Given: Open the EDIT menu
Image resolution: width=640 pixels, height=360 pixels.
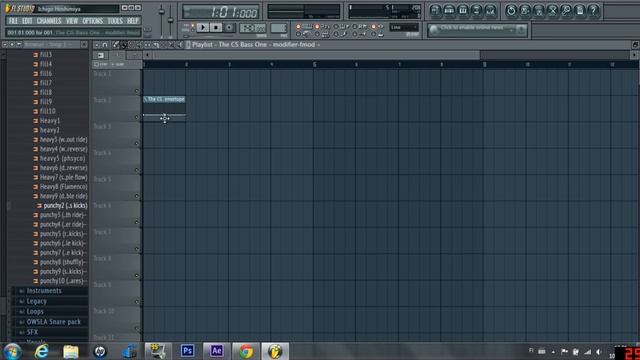Looking at the screenshot, I should (27, 21).
